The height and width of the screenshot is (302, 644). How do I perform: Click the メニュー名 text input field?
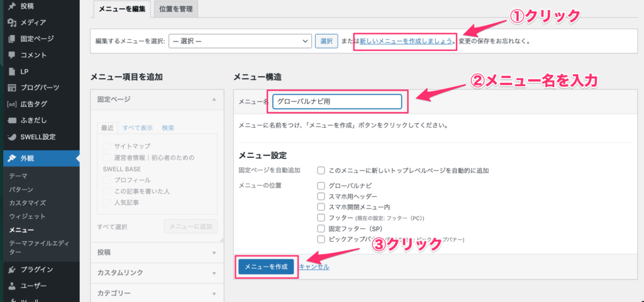338,102
